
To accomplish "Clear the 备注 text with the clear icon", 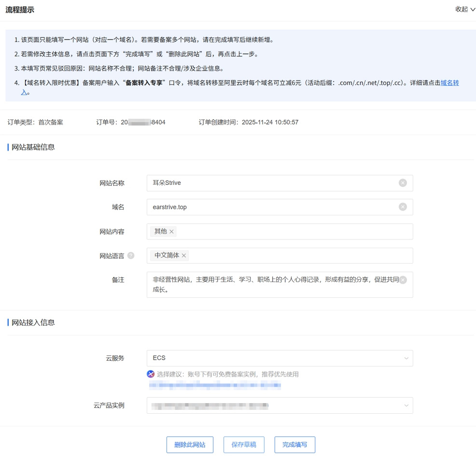I will [403, 280].
